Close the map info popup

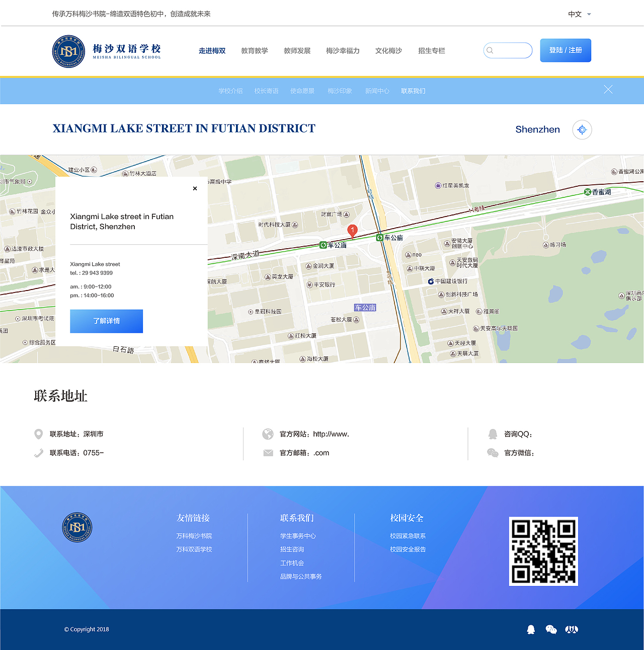[x=195, y=188]
